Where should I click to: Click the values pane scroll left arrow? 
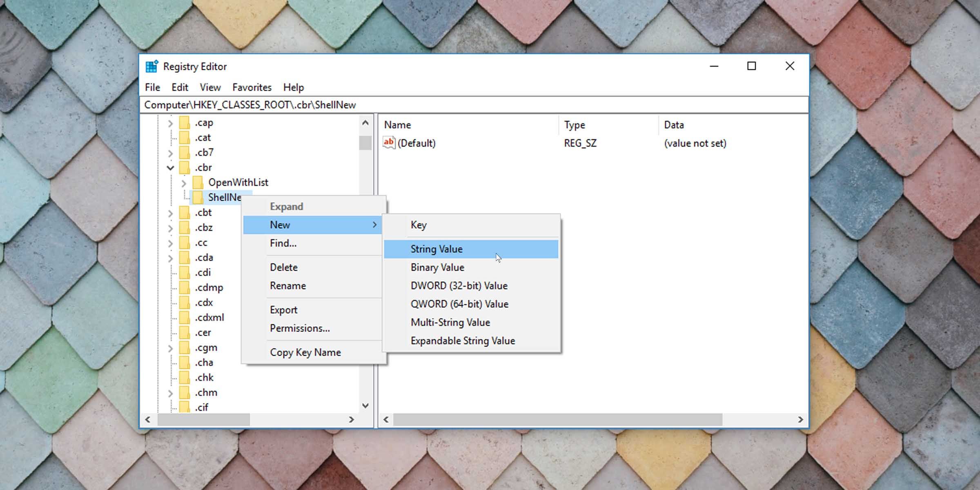[386, 420]
